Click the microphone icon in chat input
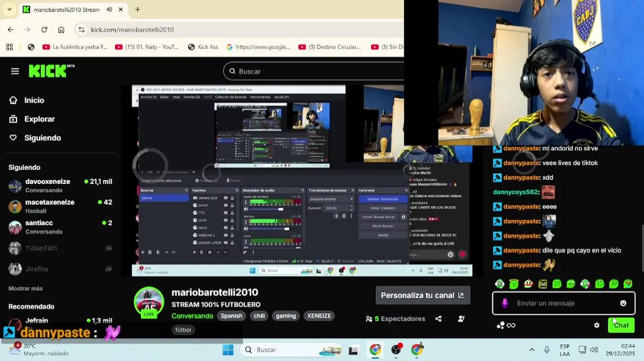The width and height of the screenshot is (644, 361). 505,303
